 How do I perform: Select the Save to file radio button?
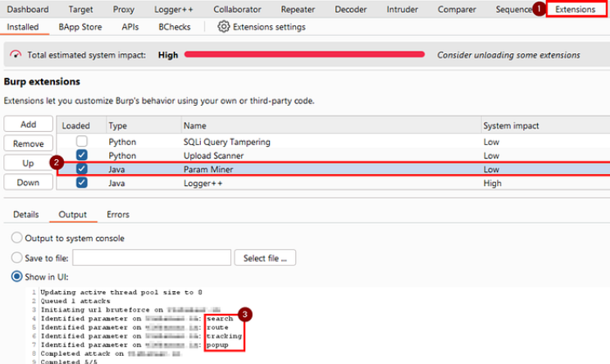point(16,257)
